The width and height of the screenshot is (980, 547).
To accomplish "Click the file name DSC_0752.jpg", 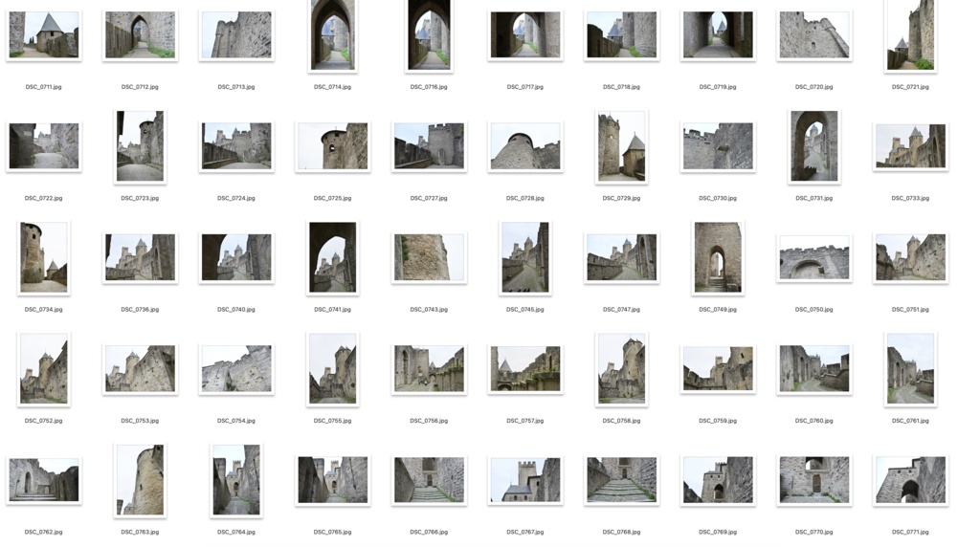I will click(x=44, y=420).
